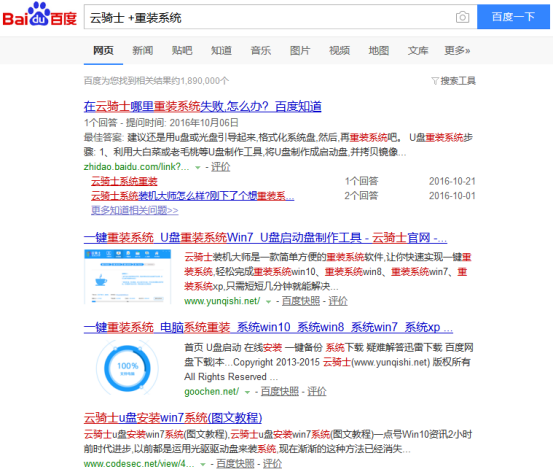Open sub-result 云骑士系统装机大师怎么样
Image resolution: width=554 pixels, height=472 pixels.
[193, 196]
